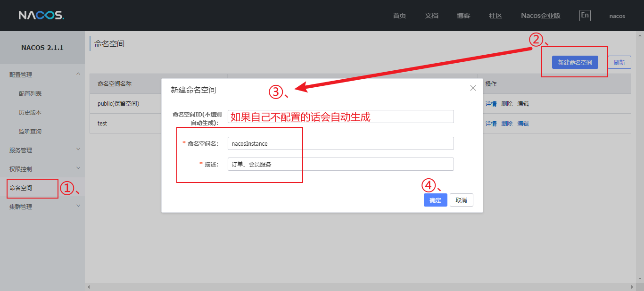Image resolution: width=644 pixels, height=291 pixels.
Task: Focus the 命名空间ID input field
Action: pyautogui.click(x=340, y=116)
